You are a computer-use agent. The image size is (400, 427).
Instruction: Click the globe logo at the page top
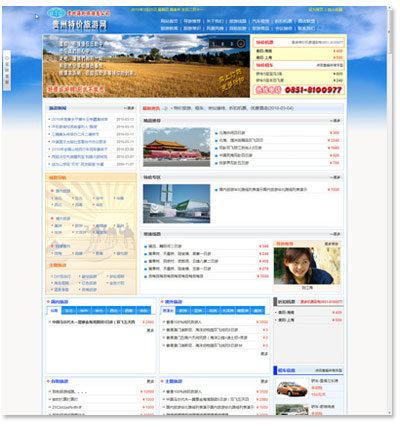pyautogui.click(x=56, y=13)
